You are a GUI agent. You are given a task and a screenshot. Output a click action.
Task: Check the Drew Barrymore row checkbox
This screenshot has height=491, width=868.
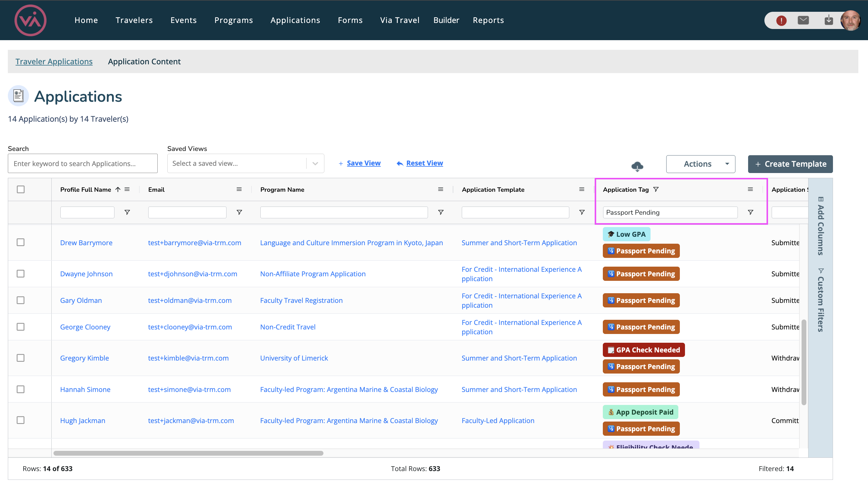[x=21, y=242]
